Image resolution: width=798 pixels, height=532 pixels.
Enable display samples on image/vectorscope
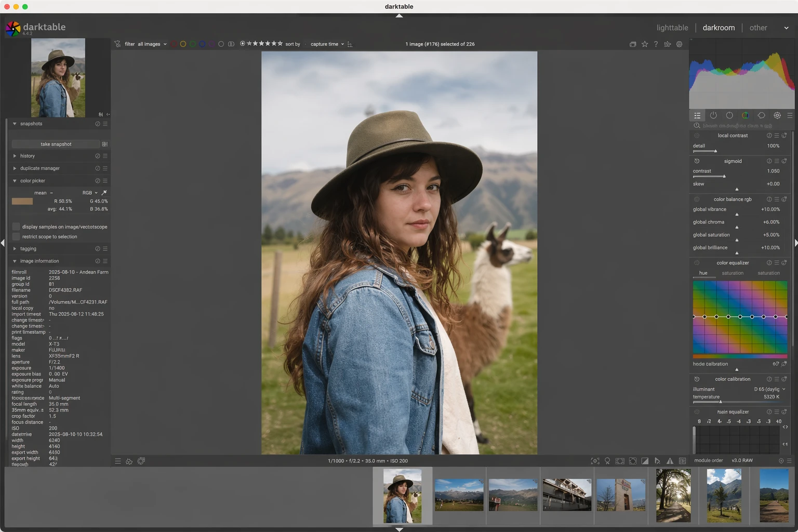16,227
